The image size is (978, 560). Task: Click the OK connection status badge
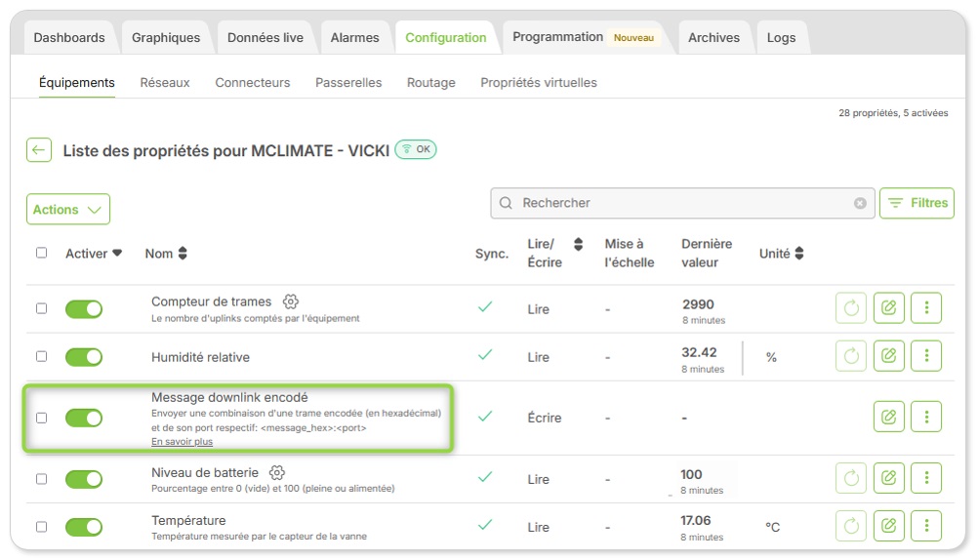416,149
